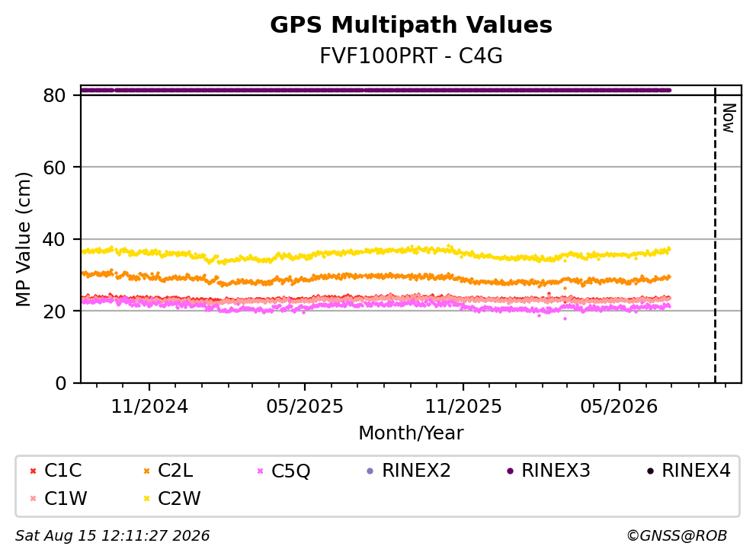Click the 11/2024 x-axis tick label
The width and height of the screenshot is (756, 559).
pos(149,407)
